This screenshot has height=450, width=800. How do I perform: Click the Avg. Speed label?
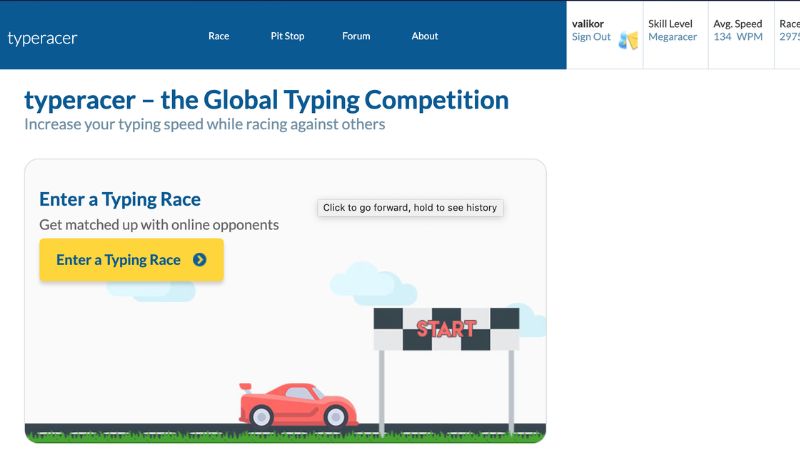click(738, 24)
